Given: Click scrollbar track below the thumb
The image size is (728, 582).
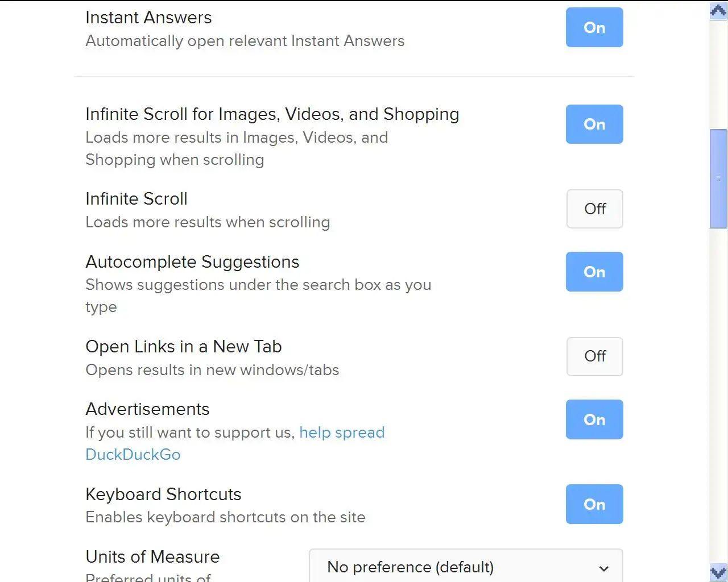Looking at the screenshot, I should tap(718, 398).
